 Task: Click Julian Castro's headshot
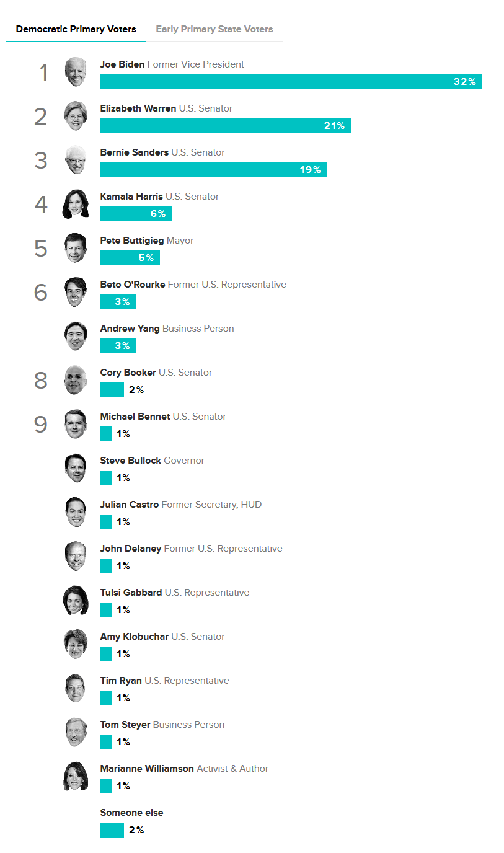pos(76,512)
